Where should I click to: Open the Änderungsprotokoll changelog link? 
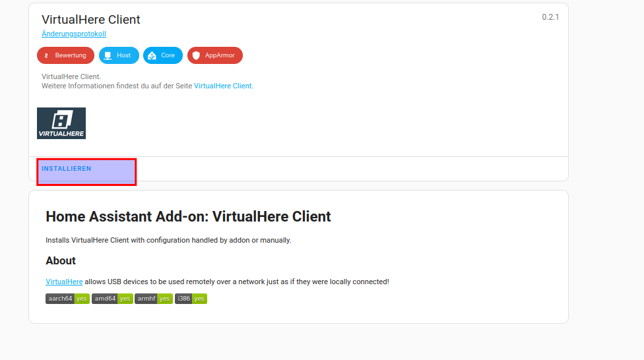74,34
